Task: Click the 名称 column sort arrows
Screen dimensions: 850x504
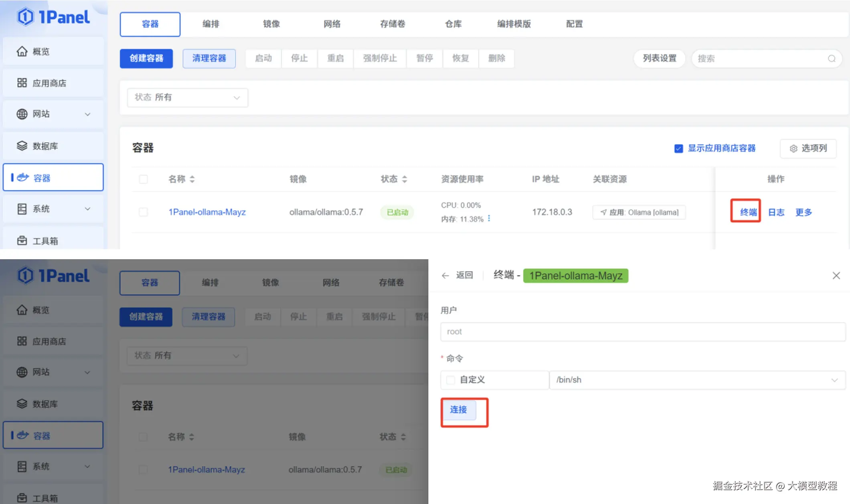Action: click(192, 179)
